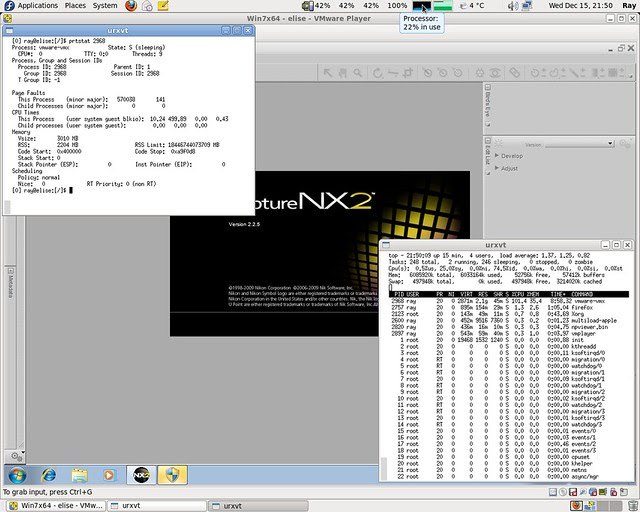Screen dimensions: 640x512
Task: Select the Zoom magnifier tool in Capture NX2
Action: [358, 73]
